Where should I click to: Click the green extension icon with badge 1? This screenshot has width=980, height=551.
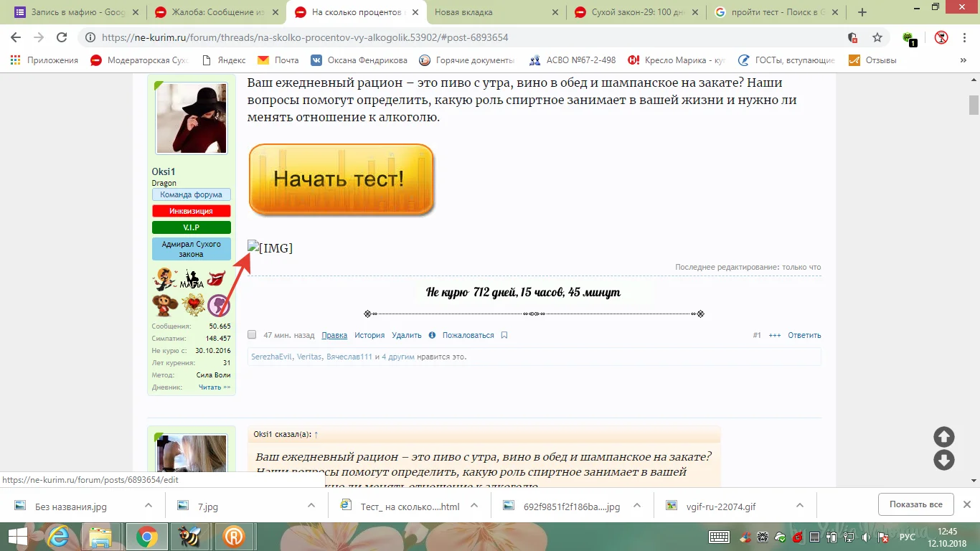910,38
